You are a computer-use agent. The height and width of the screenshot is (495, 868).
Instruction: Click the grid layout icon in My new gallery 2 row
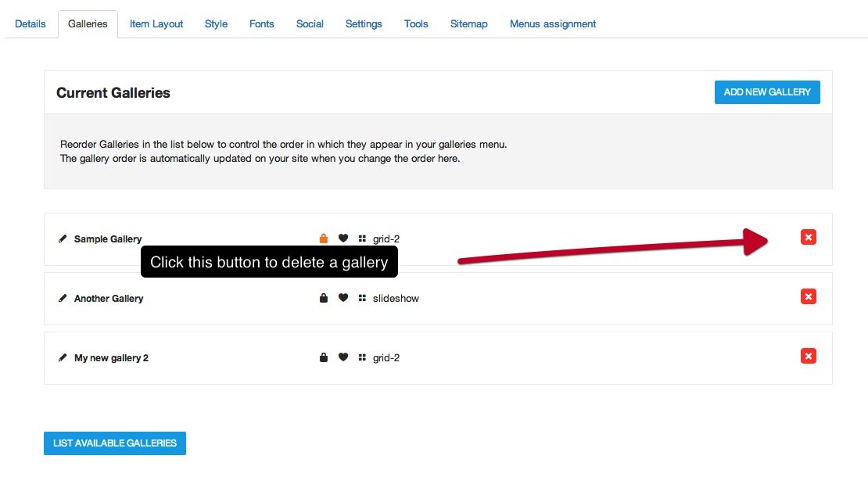click(x=362, y=357)
